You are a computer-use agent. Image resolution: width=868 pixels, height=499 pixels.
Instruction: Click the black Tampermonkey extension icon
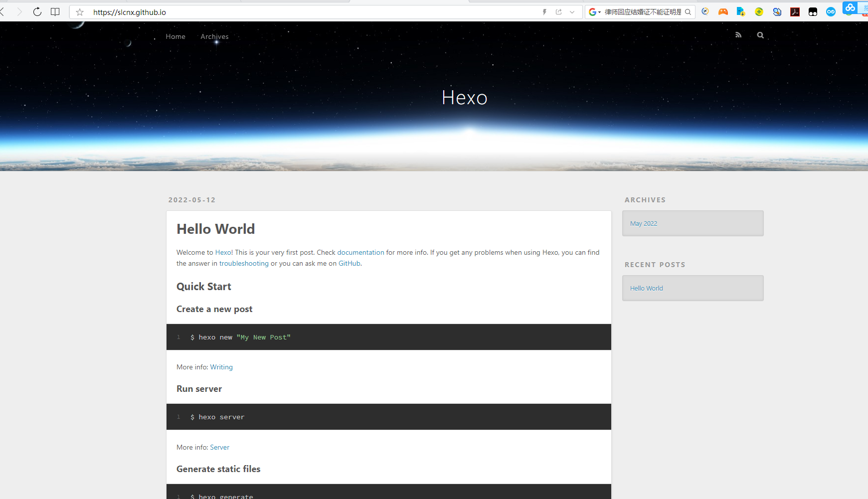[813, 12]
